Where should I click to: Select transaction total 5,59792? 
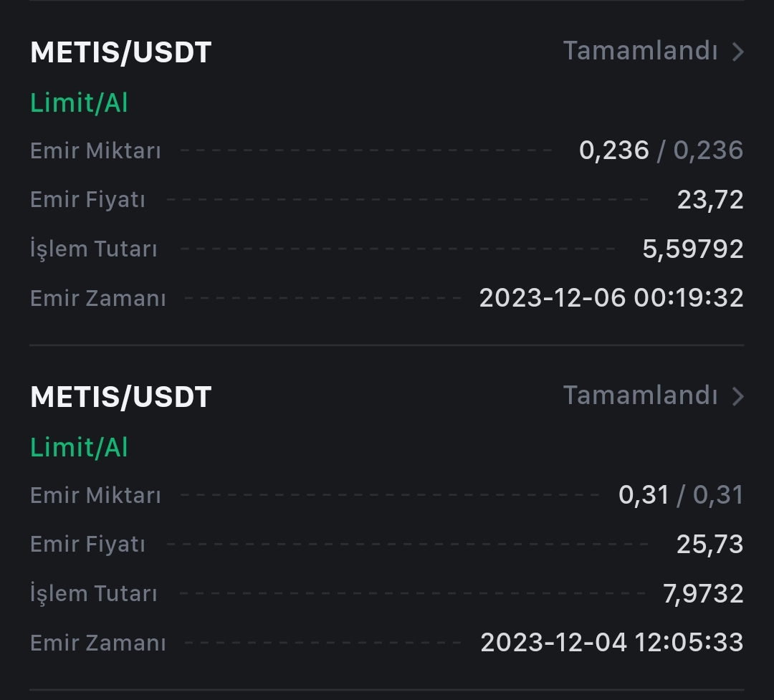[x=693, y=249]
